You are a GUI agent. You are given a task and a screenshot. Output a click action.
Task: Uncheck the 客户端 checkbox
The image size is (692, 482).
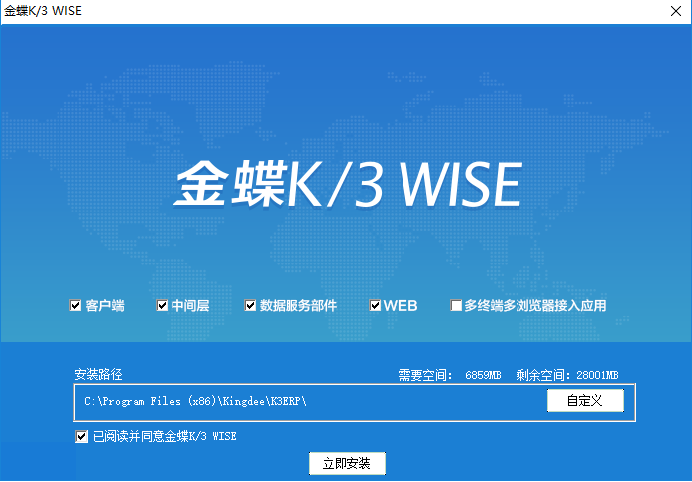75,305
